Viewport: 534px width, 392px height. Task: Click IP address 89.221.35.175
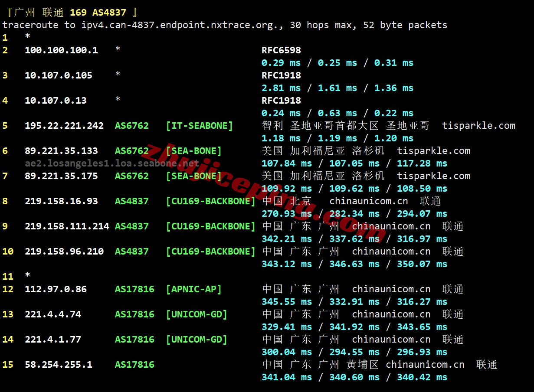click(x=61, y=176)
